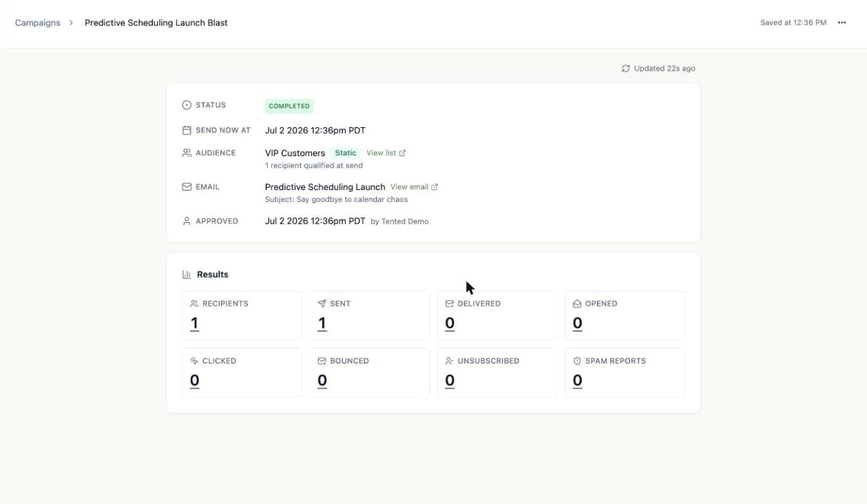Click external link icon beside View list
The height and width of the screenshot is (504, 867).
coord(403,153)
